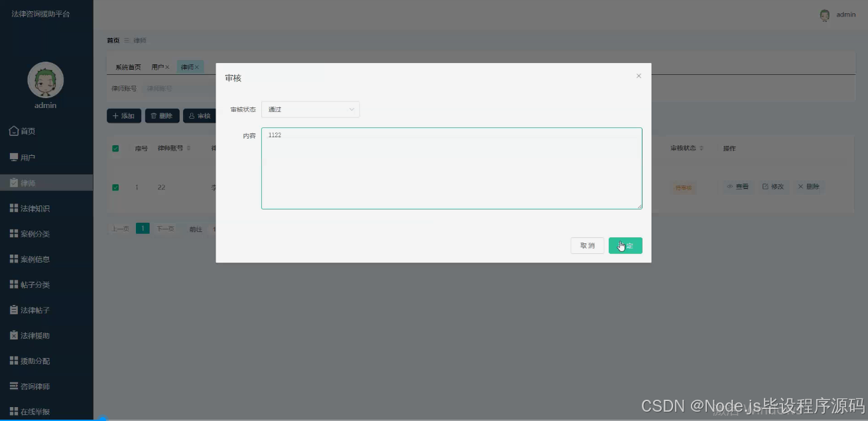868x421 pixels.
Task: Open 援助分配 in the sidebar
Action: coord(46,361)
